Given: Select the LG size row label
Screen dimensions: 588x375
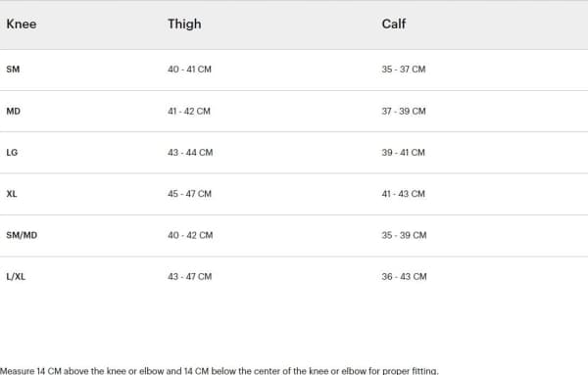Looking at the screenshot, I should click(12, 153).
